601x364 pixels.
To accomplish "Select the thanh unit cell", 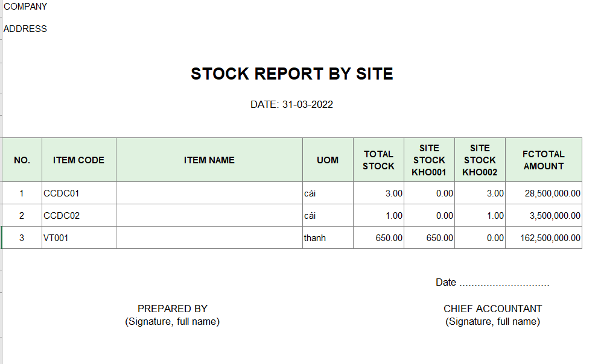I will click(x=328, y=237).
